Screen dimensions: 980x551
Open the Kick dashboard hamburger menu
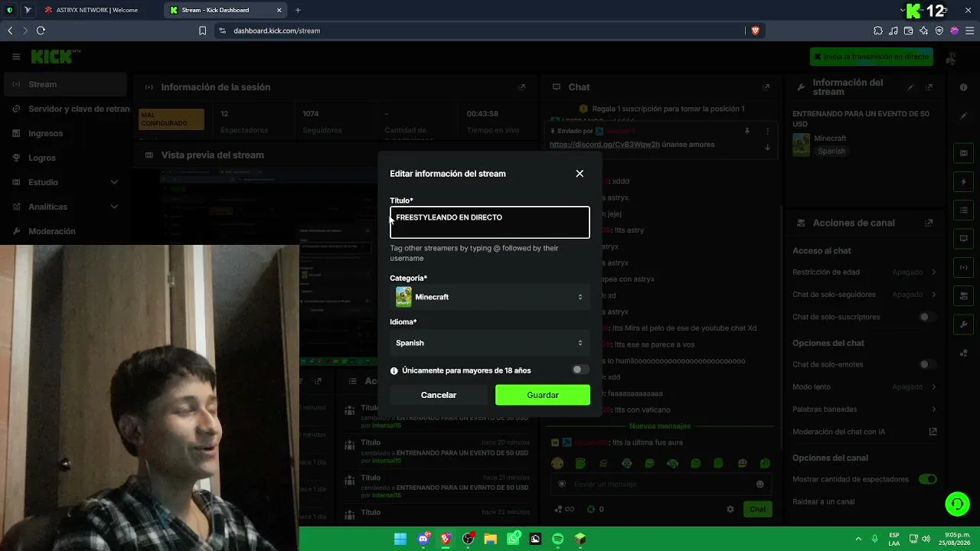pyautogui.click(x=16, y=57)
